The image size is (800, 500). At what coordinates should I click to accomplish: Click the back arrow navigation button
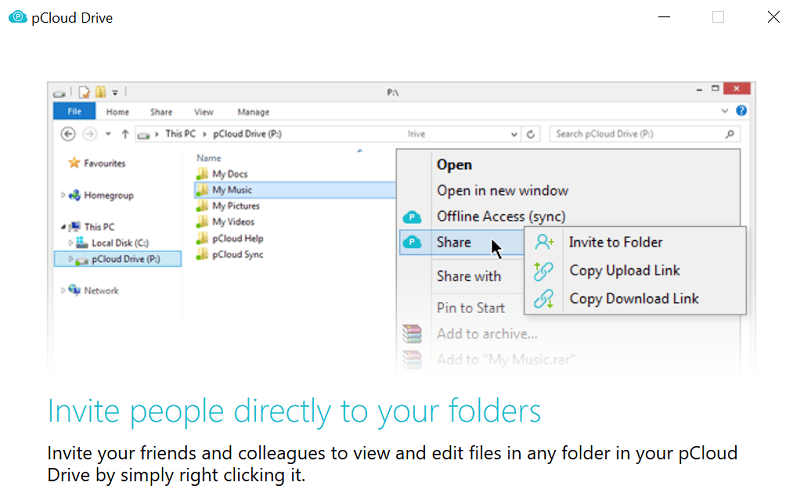tap(68, 134)
